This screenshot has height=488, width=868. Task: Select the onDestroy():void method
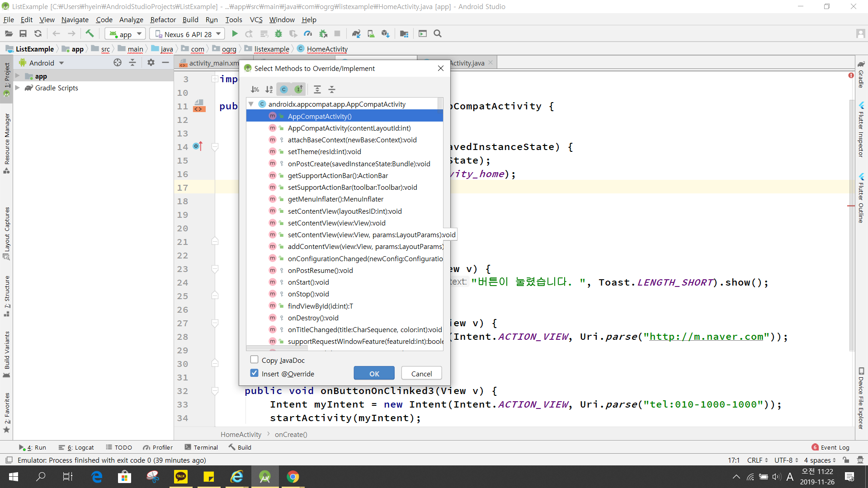[x=313, y=318]
